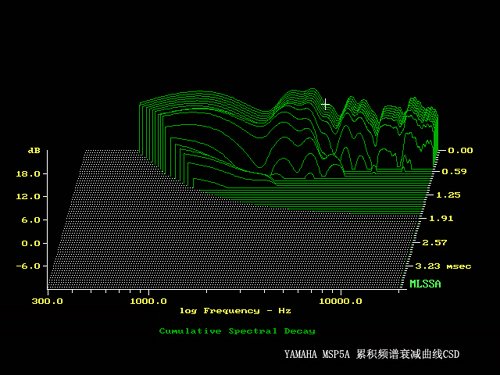Select the 300.0 frequency axis label
Viewport: 500px width, 375px height.
click(x=47, y=301)
